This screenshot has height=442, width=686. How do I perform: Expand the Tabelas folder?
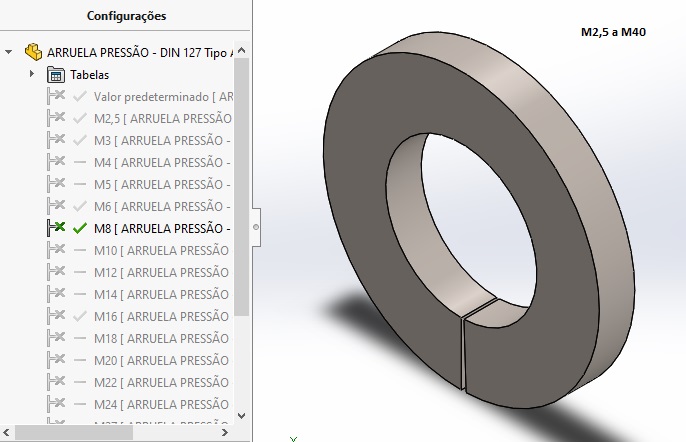coord(32,74)
